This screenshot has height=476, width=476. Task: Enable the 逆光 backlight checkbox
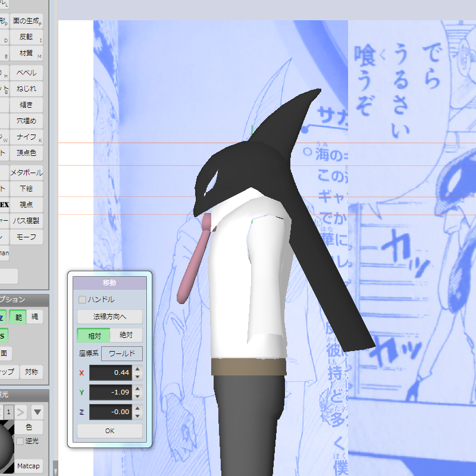click(x=20, y=441)
